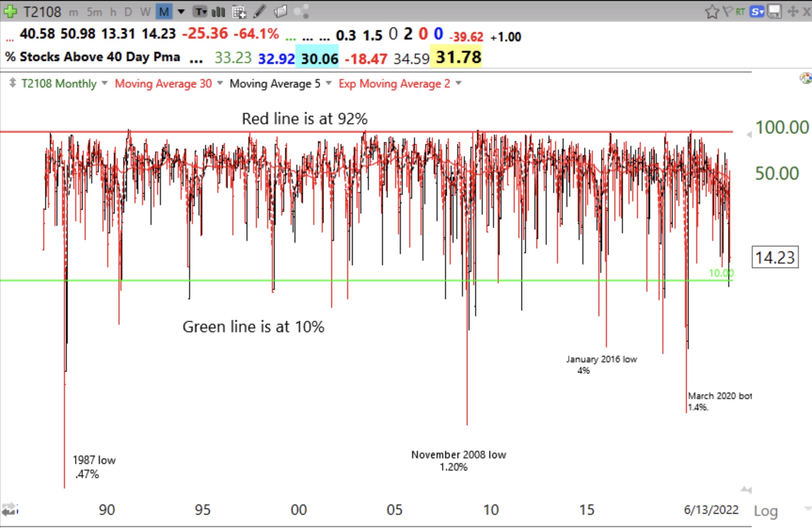Toggle the Log scale label

coord(765,511)
